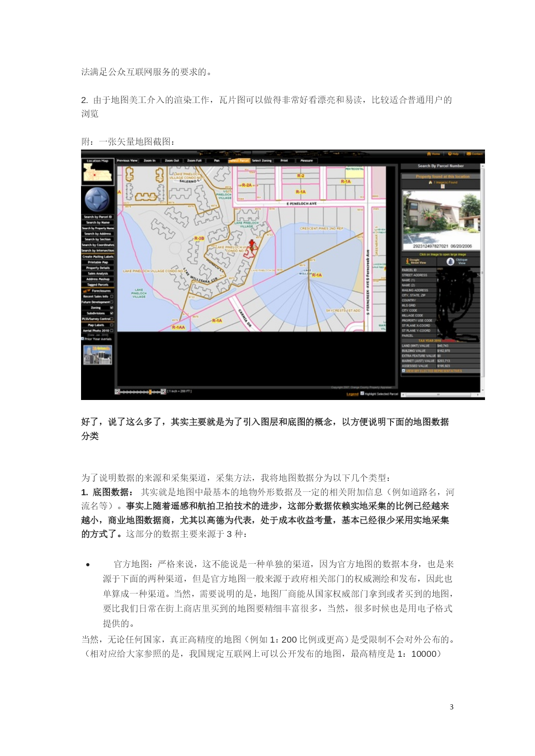The height and width of the screenshot is (756, 535).
Task: Open Search by Address
Action: 98,234
